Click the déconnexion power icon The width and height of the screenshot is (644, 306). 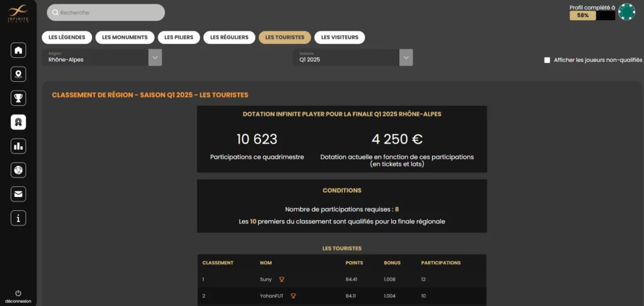click(18, 293)
